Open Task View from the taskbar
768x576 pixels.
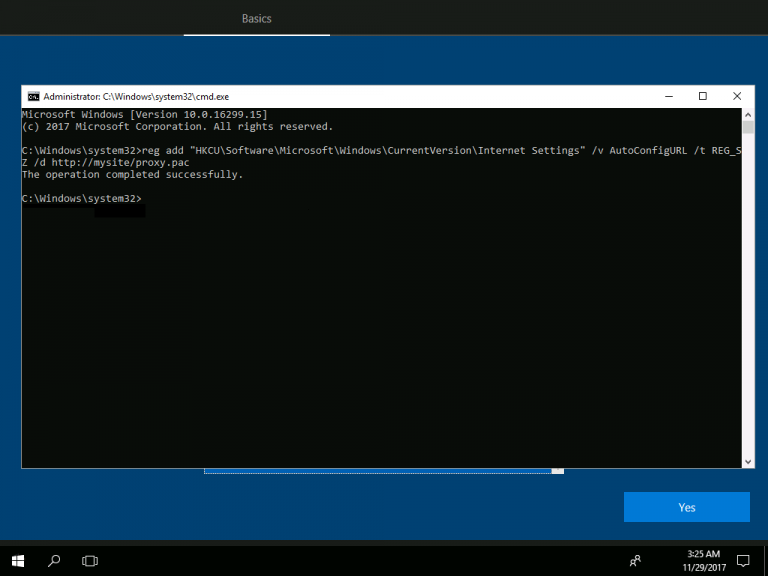(x=90, y=560)
